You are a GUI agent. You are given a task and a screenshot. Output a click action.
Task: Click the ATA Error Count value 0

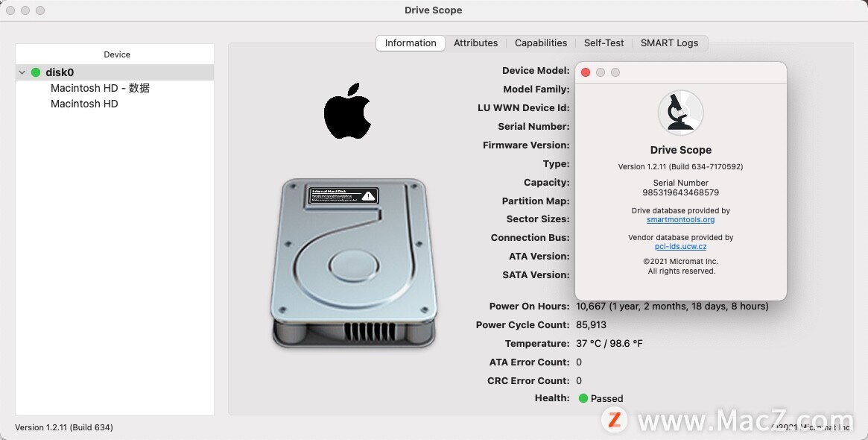tap(578, 362)
